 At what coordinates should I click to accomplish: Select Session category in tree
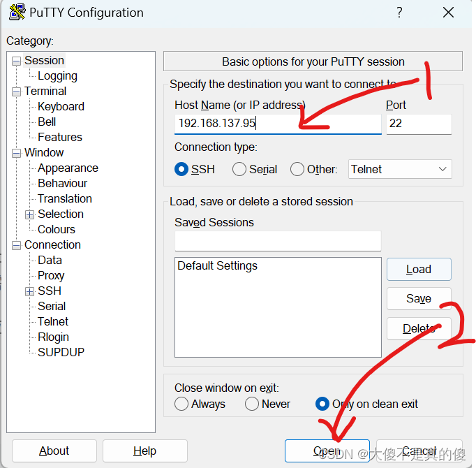click(x=45, y=61)
